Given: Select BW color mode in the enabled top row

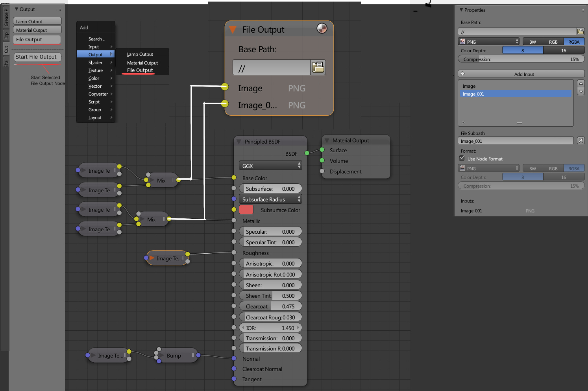Looking at the screenshot, I should coord(533,42).
